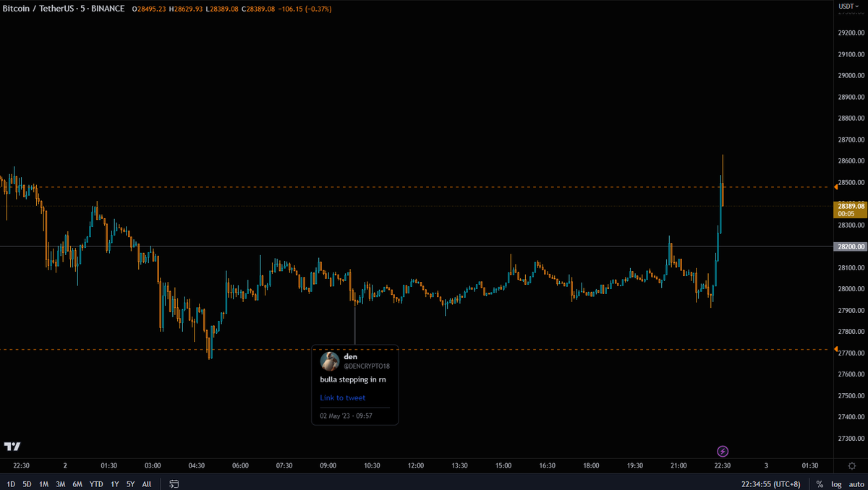Open the USDT currency dropdown
Screen dimensions: 868x490
[x=848, y=7]
